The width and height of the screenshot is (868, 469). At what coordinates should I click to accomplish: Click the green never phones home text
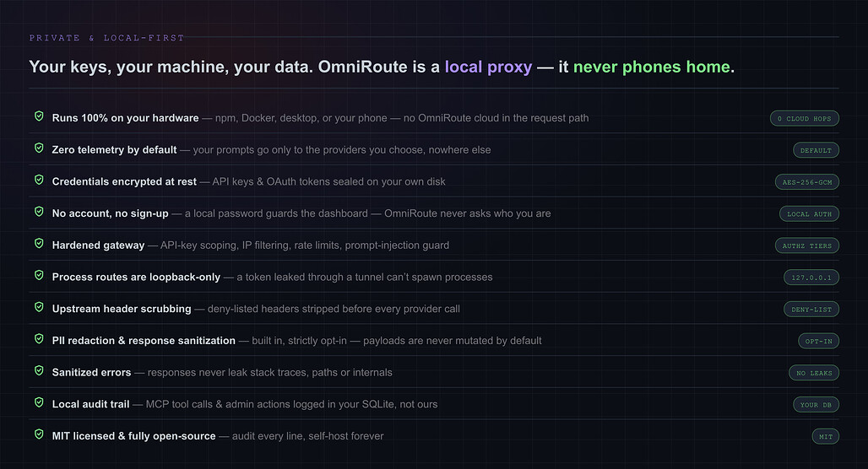coord(652,67)
